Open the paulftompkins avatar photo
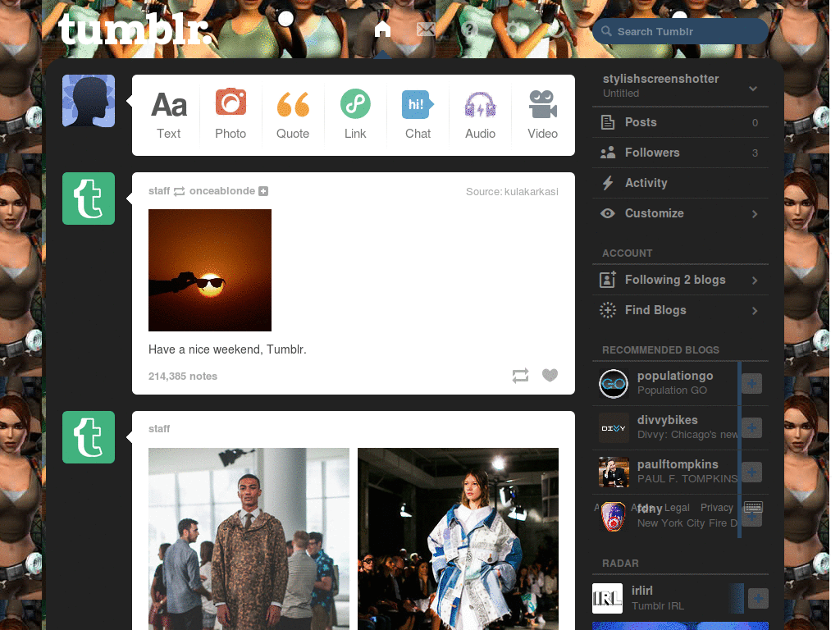This screenshot has height=630, width=840. coord(614,472)
